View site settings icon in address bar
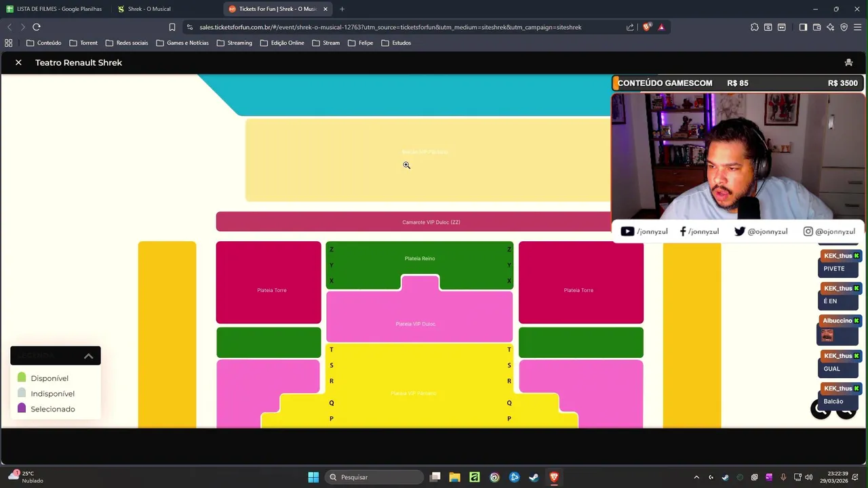Viewport: 868px width, 488px height. coord(190,27)
